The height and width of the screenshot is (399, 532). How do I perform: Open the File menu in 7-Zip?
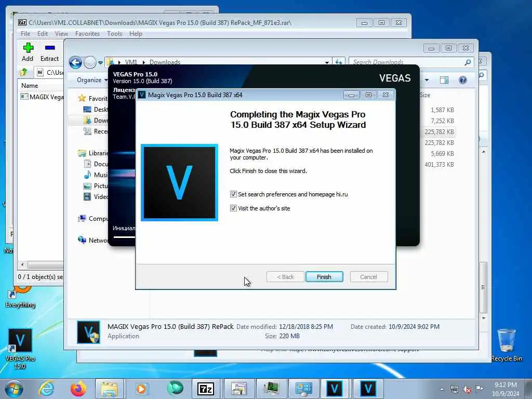pos(25,34)
